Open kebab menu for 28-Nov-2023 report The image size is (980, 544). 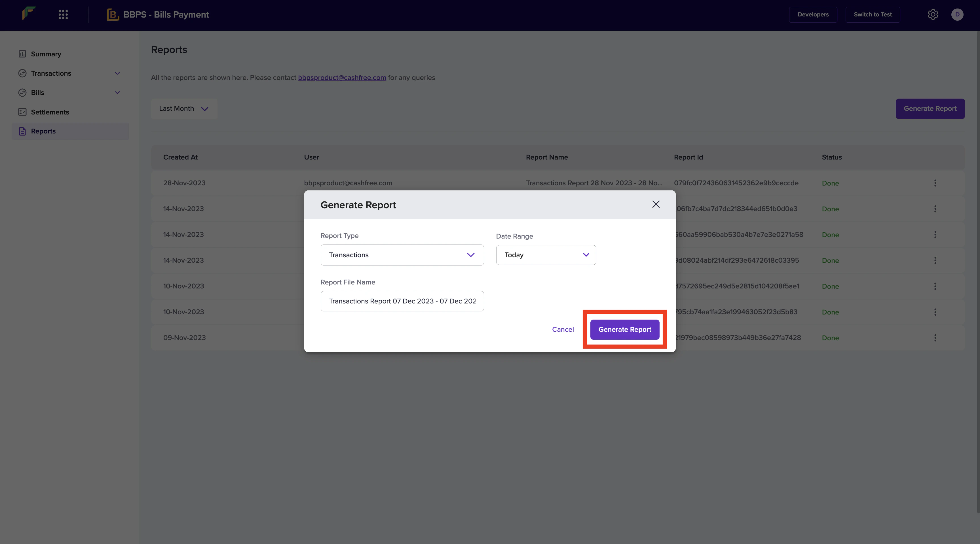pos(935,183)
